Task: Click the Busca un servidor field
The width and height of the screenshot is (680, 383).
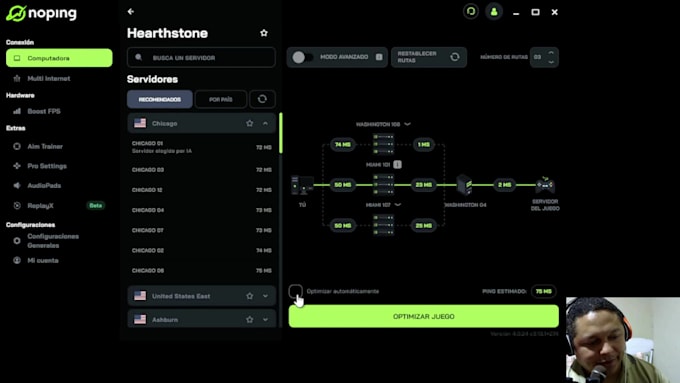Action: (201, 57)
